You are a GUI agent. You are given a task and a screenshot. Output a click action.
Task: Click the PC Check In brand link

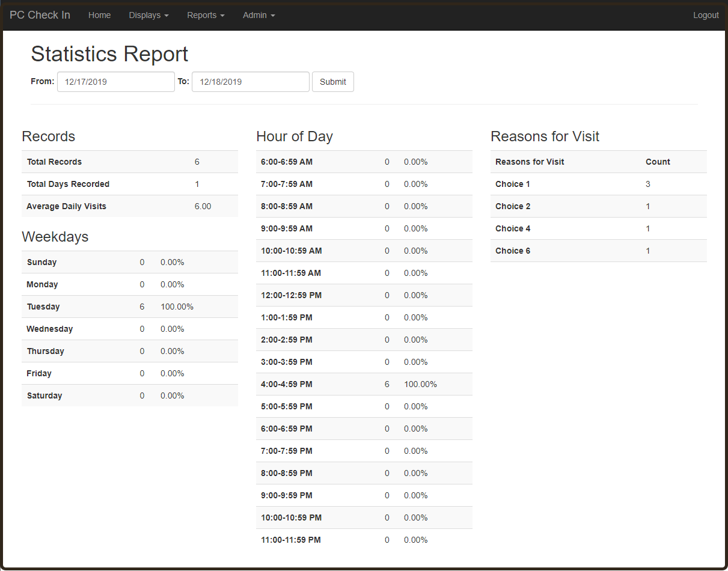point(40,15)
